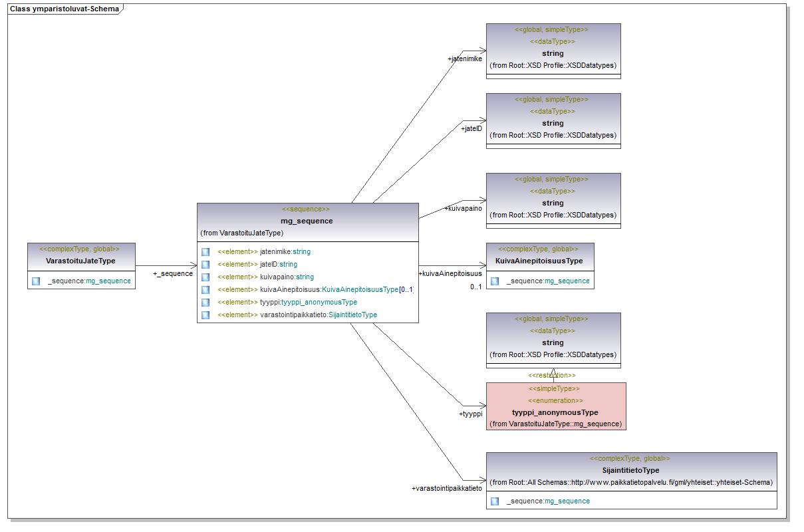Click the icon beside varastointipaikkatieto:SijaintitietoType attribute
The height and width of the screenshot is (532, 804).
pos(205,315)
